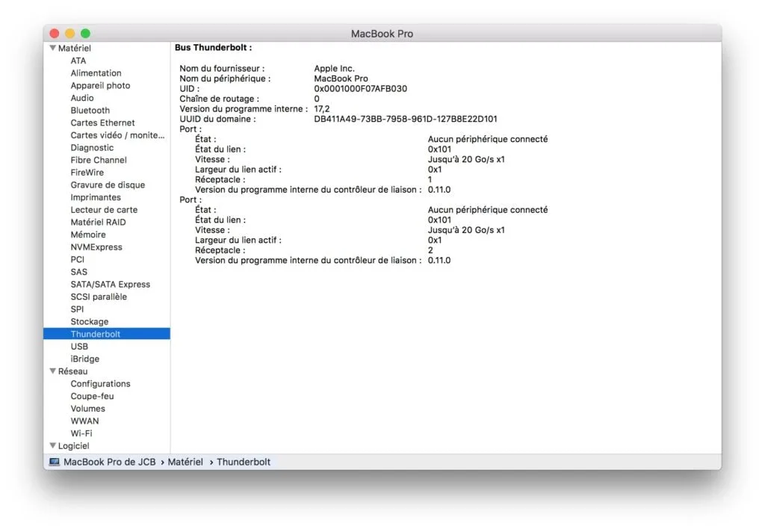The height and width of the screenshot is (532, 765).
Task: Select the UID value 0x0001000F07AFB030
Action: coord(360,88)
